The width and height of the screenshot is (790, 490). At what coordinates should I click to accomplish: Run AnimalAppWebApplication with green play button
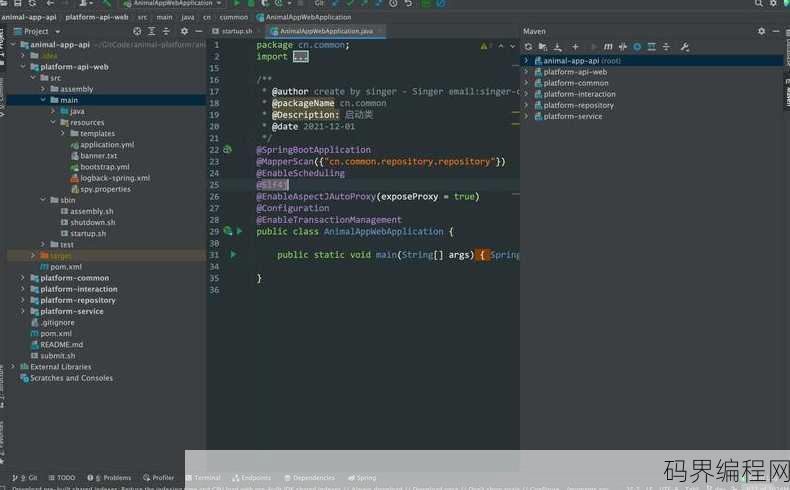(236, 3)
